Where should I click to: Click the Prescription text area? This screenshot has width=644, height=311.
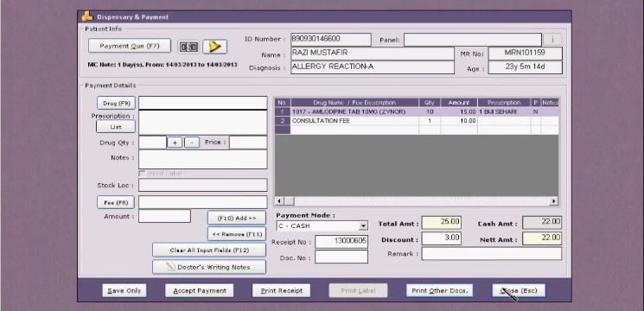coord(203,123)
